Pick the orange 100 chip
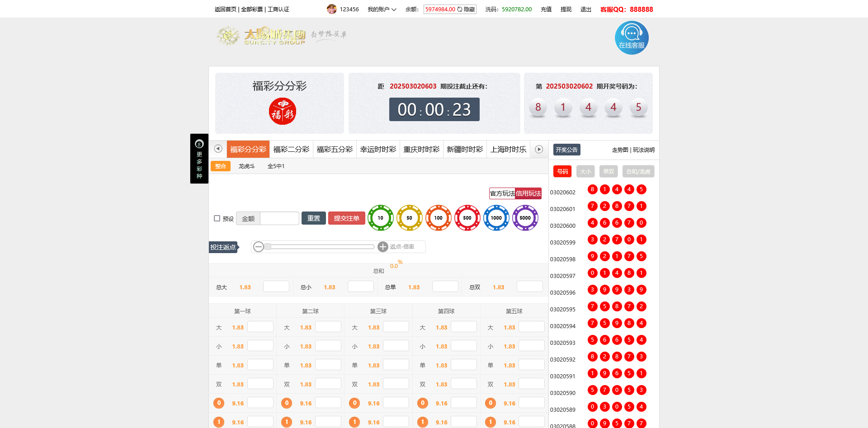Screen dimensions: 868x428 [438, 218]
